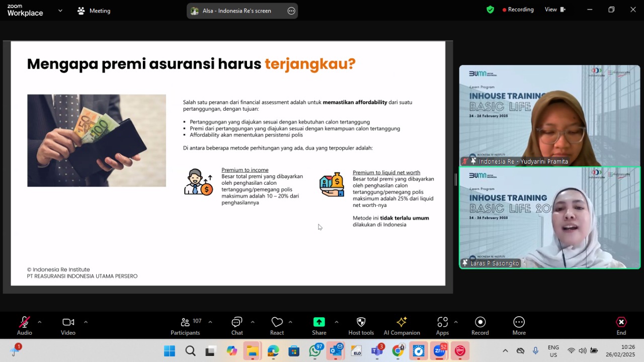Expand video options caret next to Video
This screenshot has height=362, width=644.
coord(86,322)
